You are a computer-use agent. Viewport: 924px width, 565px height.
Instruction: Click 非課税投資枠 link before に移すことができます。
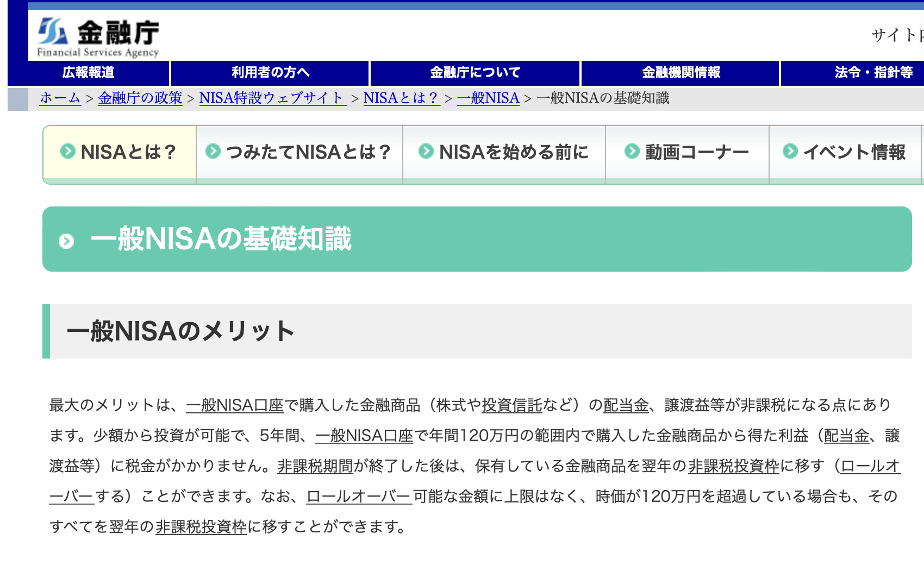pyautogui.click(x=201, y=527)
